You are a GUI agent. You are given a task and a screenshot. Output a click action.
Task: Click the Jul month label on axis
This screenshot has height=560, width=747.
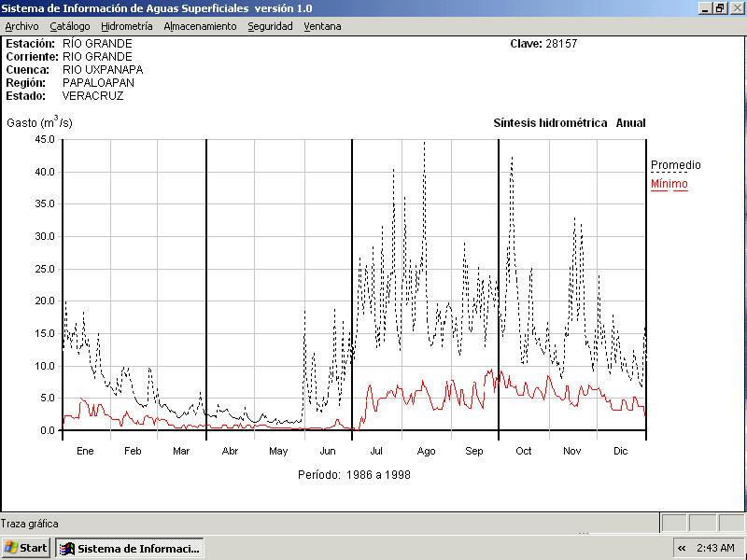click(x=377, y=451)
